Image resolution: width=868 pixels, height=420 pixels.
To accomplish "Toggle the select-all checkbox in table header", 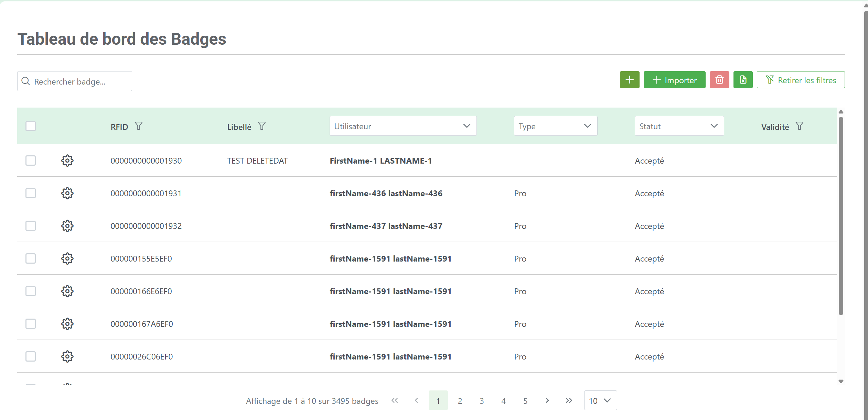I will tap(31, 126).
